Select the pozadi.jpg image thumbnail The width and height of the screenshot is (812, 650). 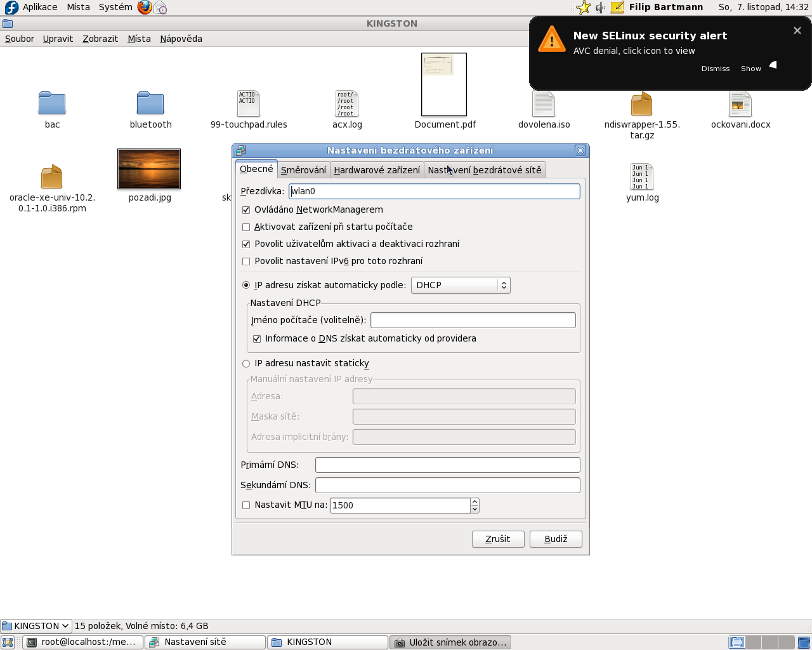[149, 169]
